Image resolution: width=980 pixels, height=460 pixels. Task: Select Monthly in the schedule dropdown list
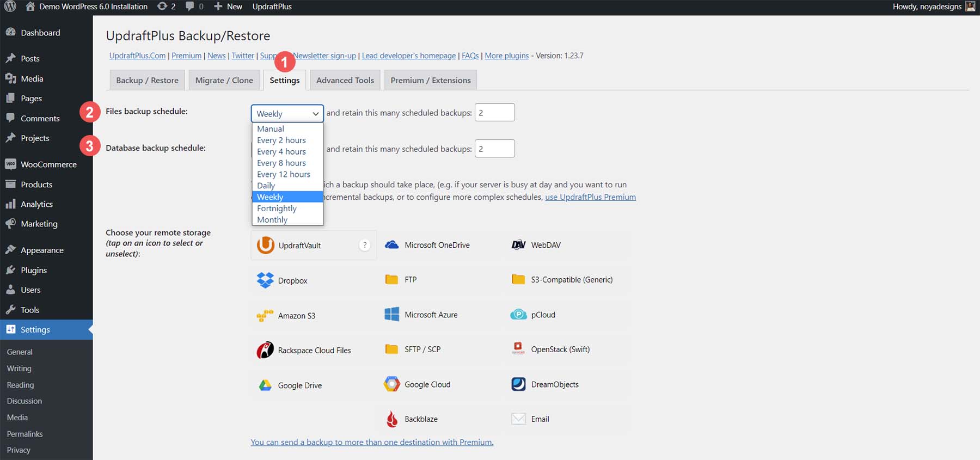pyautogui.click(x=272, y=220)
